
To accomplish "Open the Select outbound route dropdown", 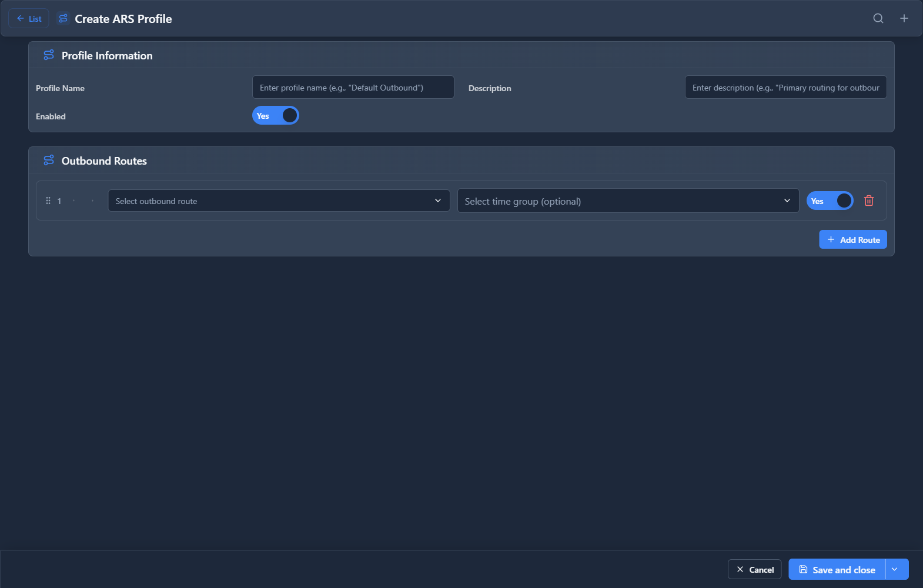I will [278, 201].
